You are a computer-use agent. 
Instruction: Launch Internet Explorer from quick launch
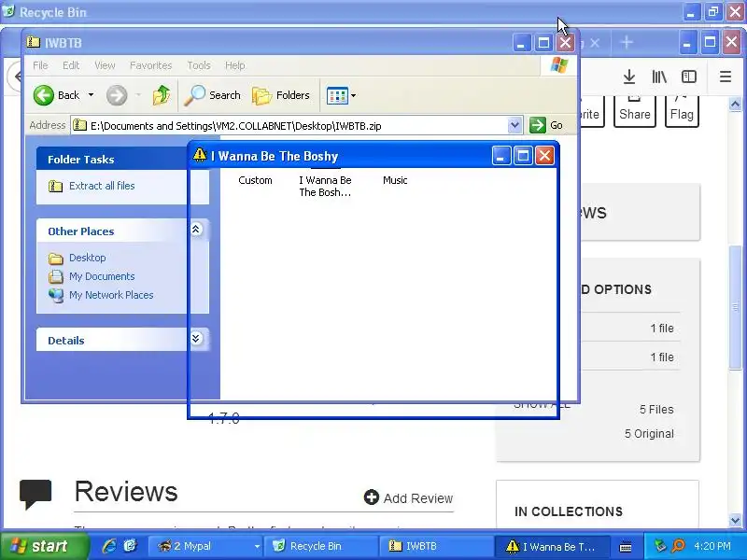pos(109,546)
